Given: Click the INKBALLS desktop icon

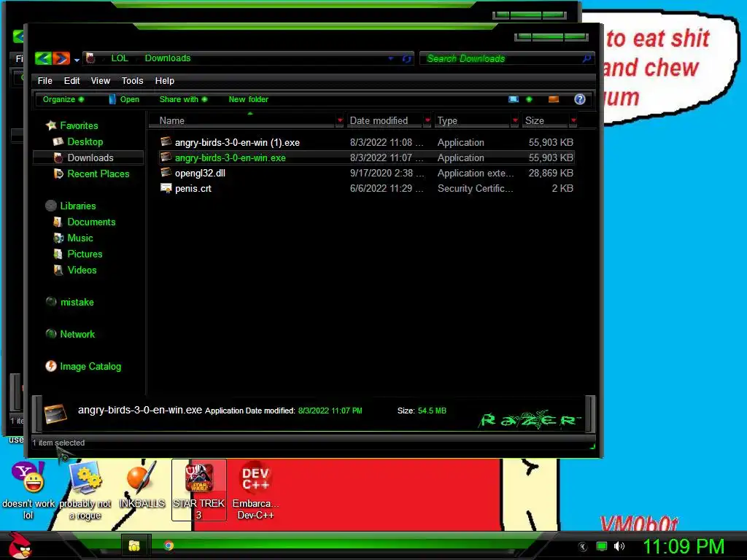Looking at the screenshot, I should (x=142, y=485).
